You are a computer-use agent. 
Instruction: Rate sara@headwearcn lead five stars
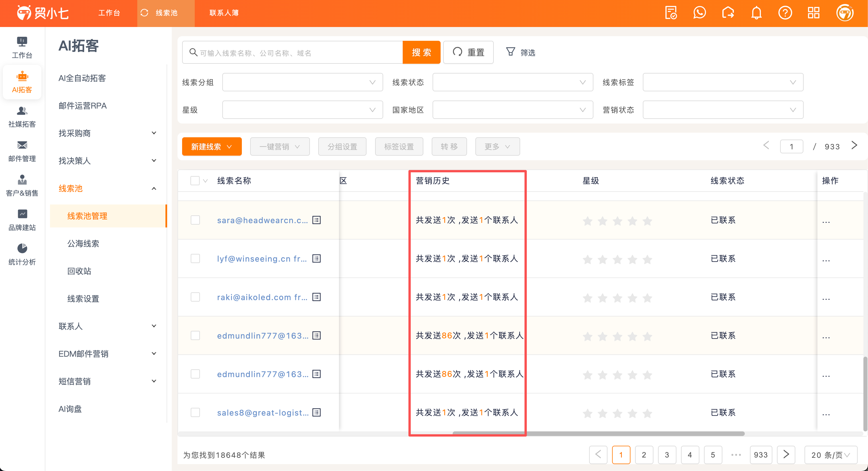[x=647, y=221]
